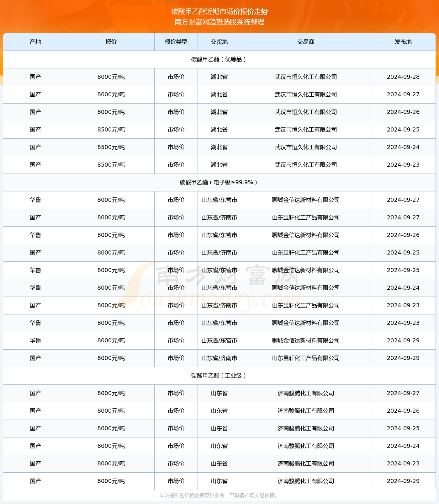Click 市场价 in 聊城金信达 2024-09-23 row
The width and height of the screenshot is (439, 504).
pyautogui.click(x=176, y=323)
